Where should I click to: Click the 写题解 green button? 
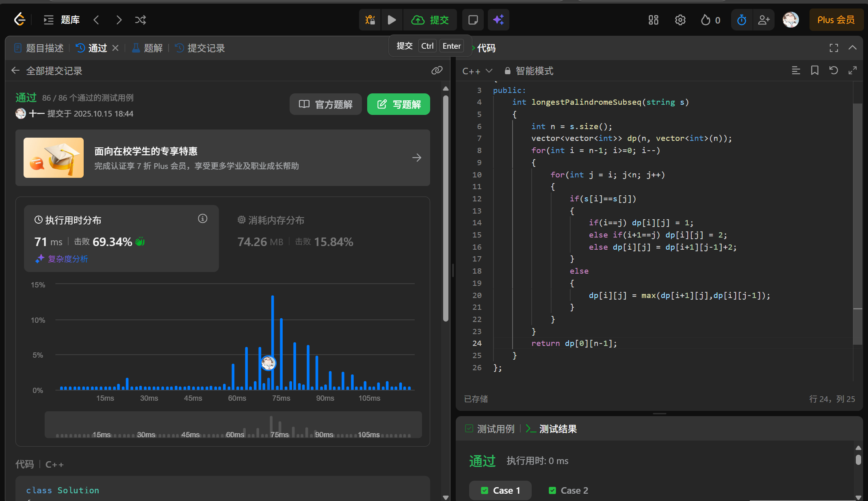[x=398, y=104]
